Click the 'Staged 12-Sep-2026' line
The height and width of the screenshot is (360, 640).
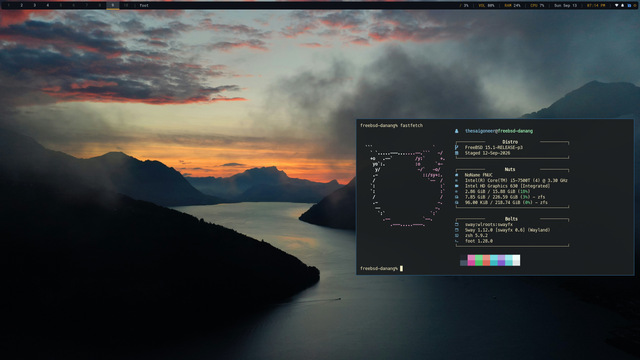tap(487, 153)
